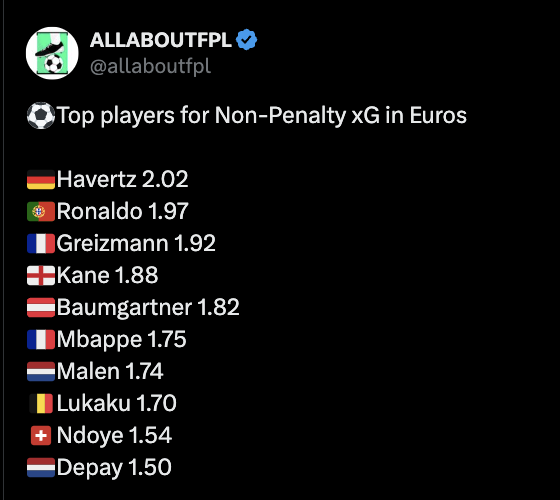Open the ALLABOUTFPL profile avatar

[x=52, y=53]
